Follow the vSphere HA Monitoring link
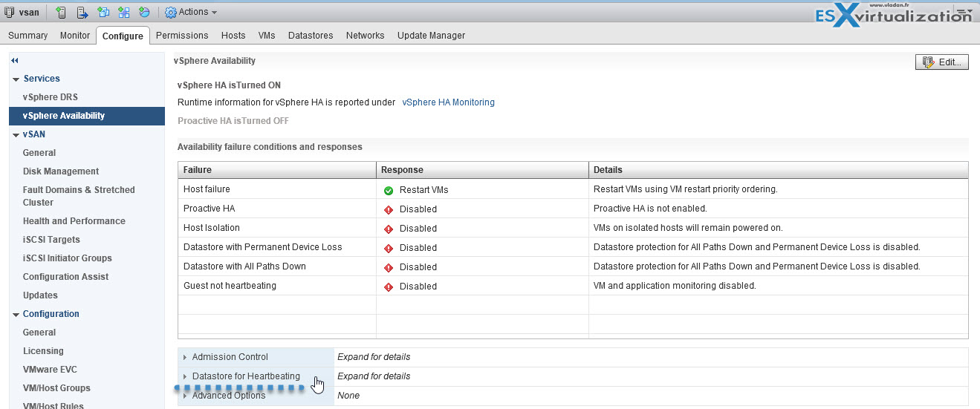980x409 pixels. (448, 102)
